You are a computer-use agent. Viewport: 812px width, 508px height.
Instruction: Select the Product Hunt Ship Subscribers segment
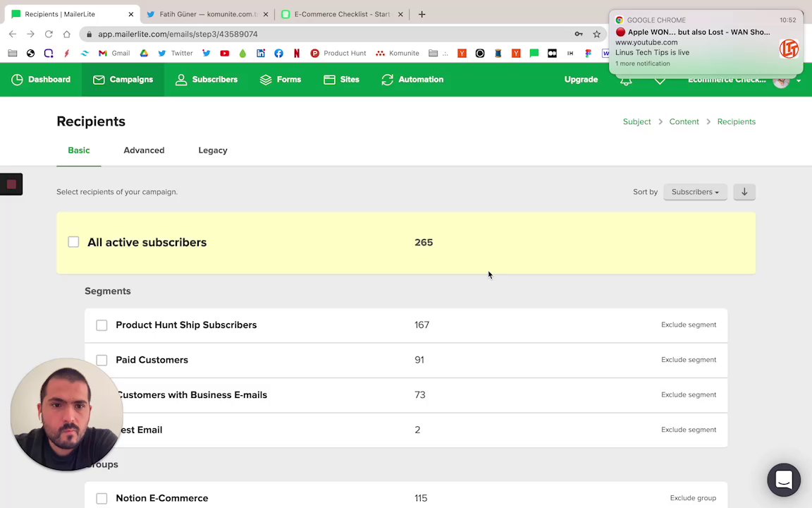tap(101, 325)
